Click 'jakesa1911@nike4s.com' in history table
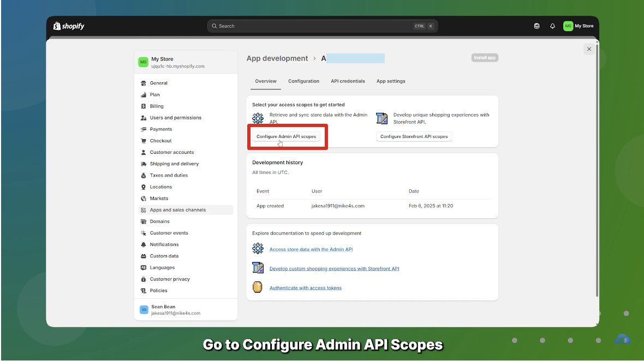 [x=338, y=206]
